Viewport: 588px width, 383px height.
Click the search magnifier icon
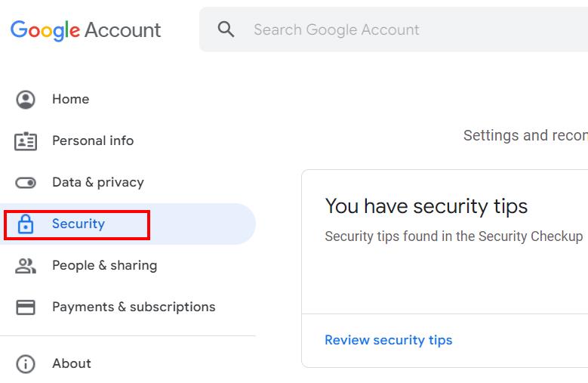point(226,29)
